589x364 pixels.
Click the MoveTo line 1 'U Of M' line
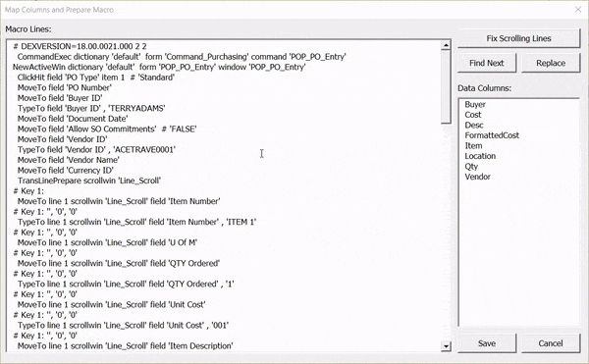(107, 242)
